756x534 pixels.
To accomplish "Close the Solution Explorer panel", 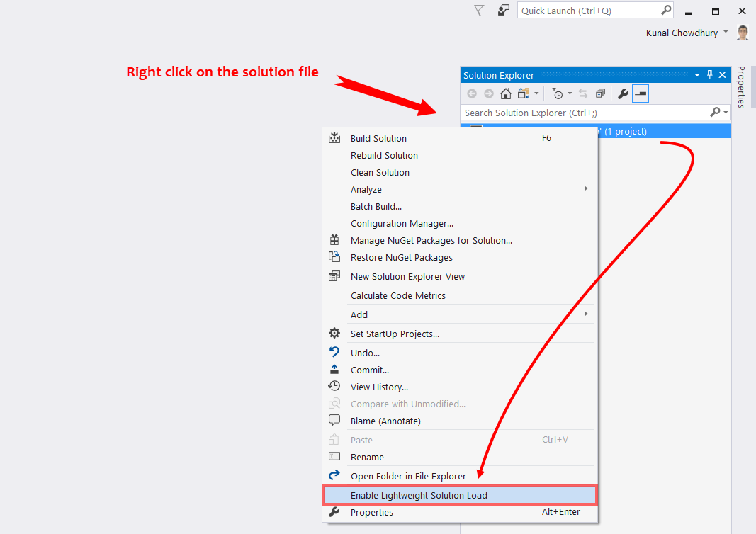I will pyautogui.click(x=722, y=74).
